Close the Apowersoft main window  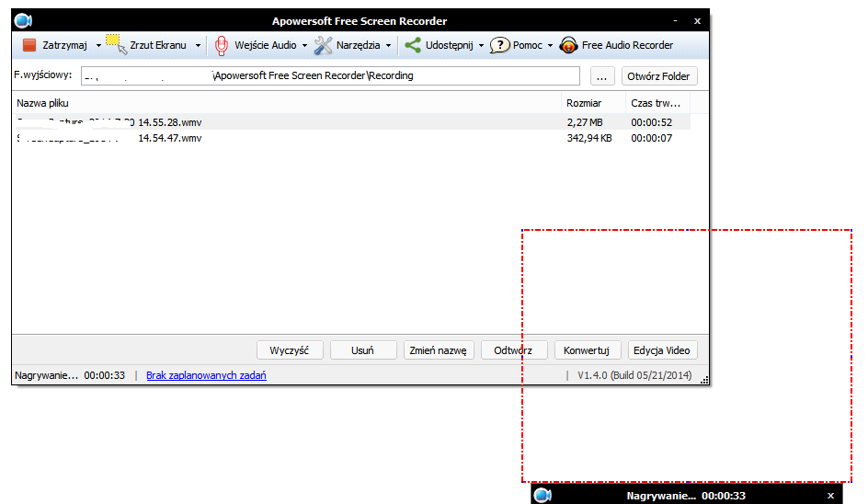coord(698,21)
